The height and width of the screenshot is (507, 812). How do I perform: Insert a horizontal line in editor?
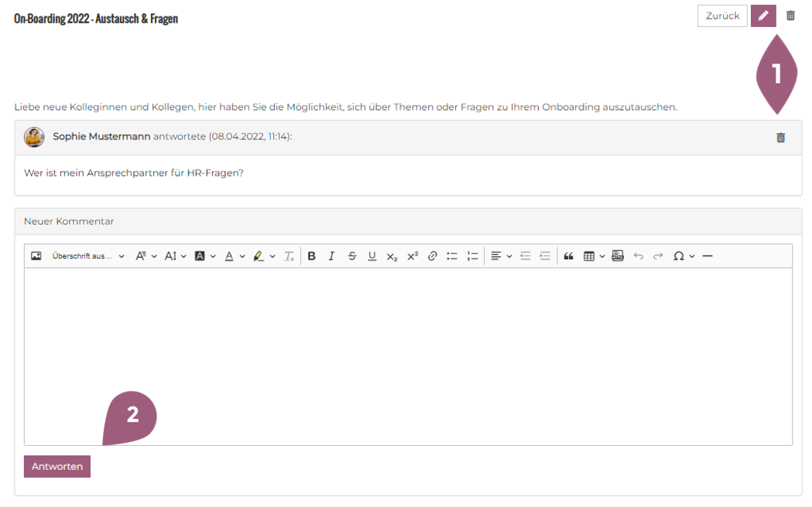point(707,256)
